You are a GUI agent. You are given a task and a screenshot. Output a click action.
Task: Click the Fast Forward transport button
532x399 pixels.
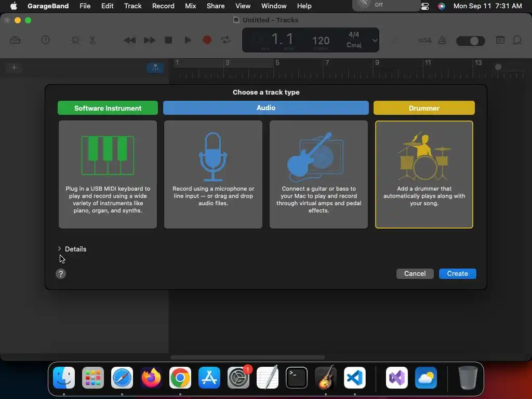click(x=149, y=41)
